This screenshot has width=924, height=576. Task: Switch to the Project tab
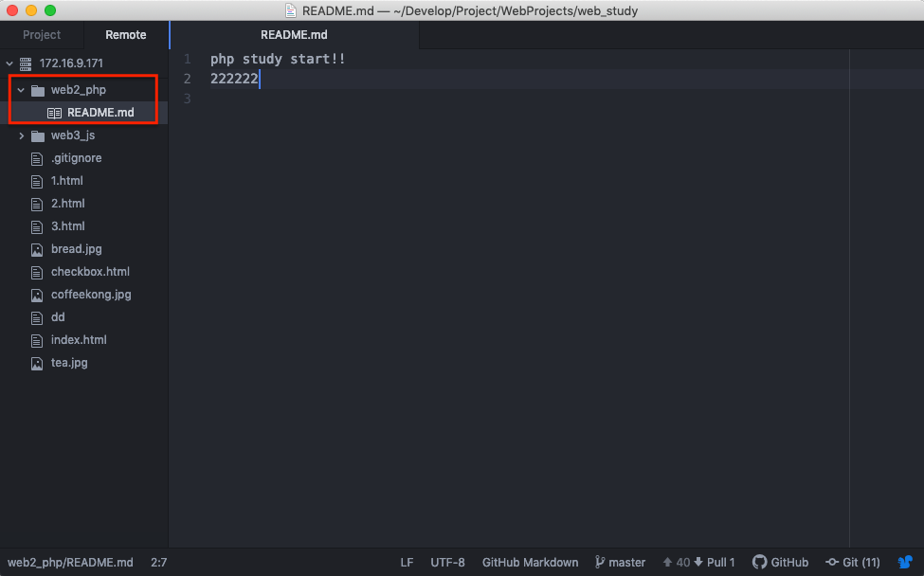[42, 35]
